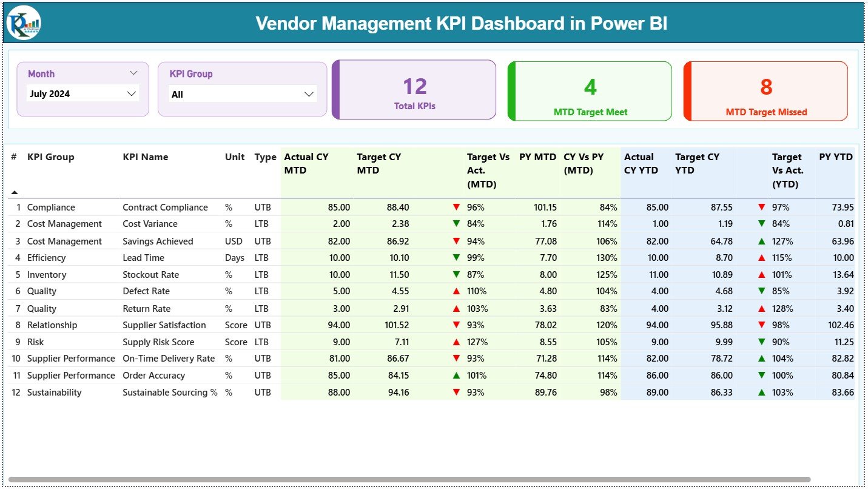
Task: Click the company logo in the top-left corner
Action: [22, 24]
